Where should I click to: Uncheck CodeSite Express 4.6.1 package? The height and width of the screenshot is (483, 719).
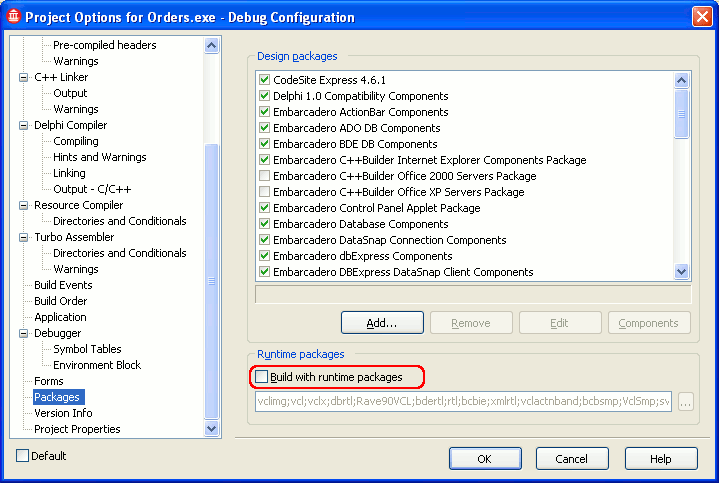264,80
